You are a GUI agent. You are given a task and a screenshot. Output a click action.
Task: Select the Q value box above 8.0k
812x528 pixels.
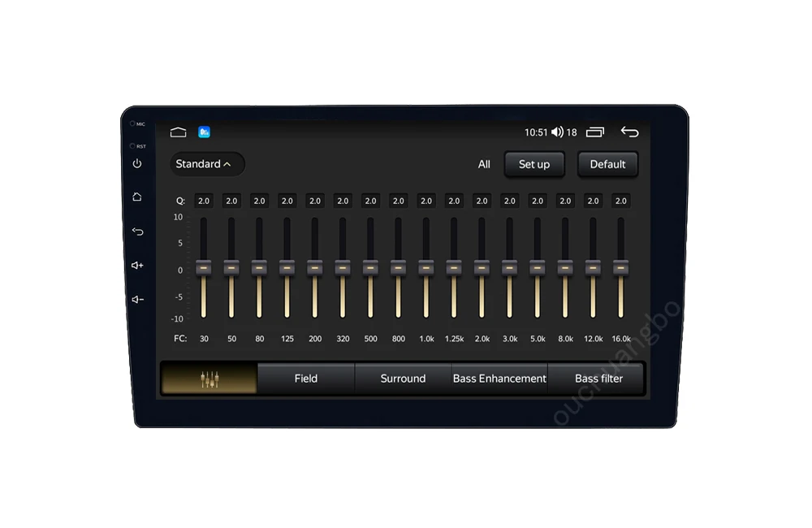pyautogui.click(x=565, y=201)
